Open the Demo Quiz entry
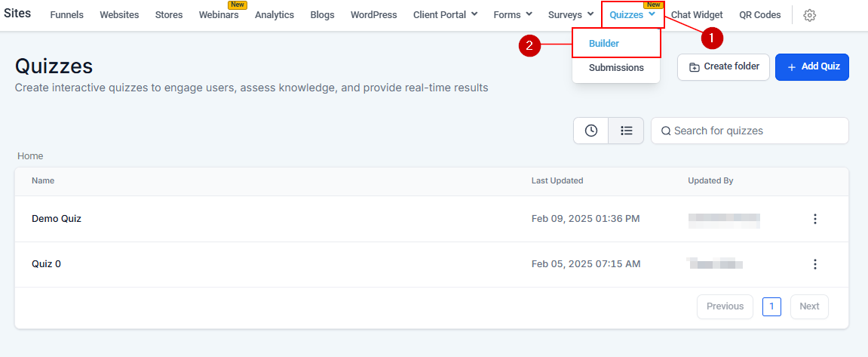This screenshot has width=868, height=357. point(57,219)
